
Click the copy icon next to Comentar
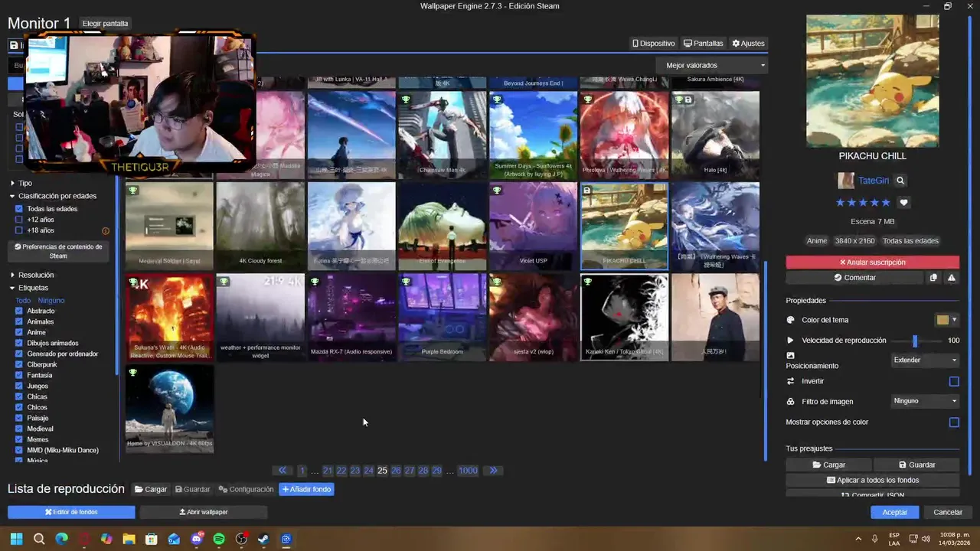[x=933, y=278]
